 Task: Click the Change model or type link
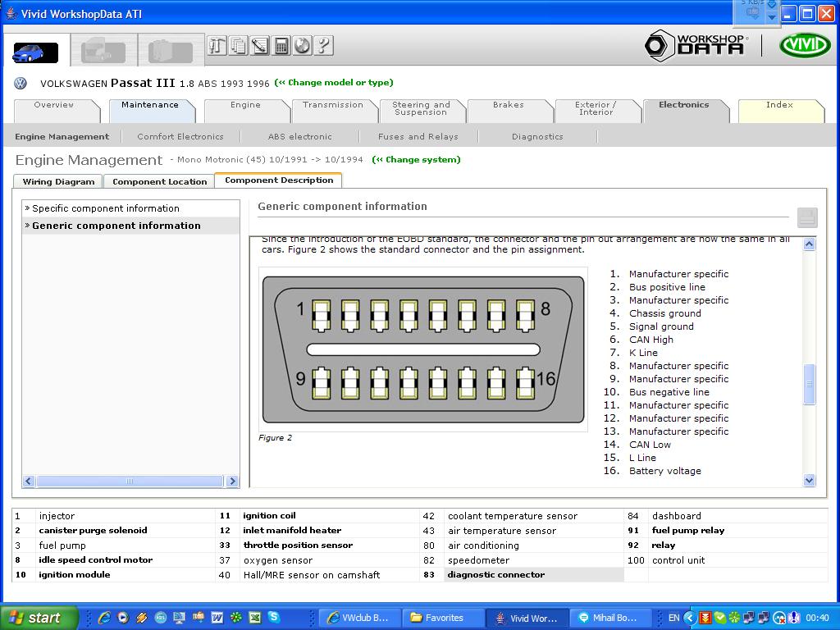pyautogui.click(x=334, y=83)
